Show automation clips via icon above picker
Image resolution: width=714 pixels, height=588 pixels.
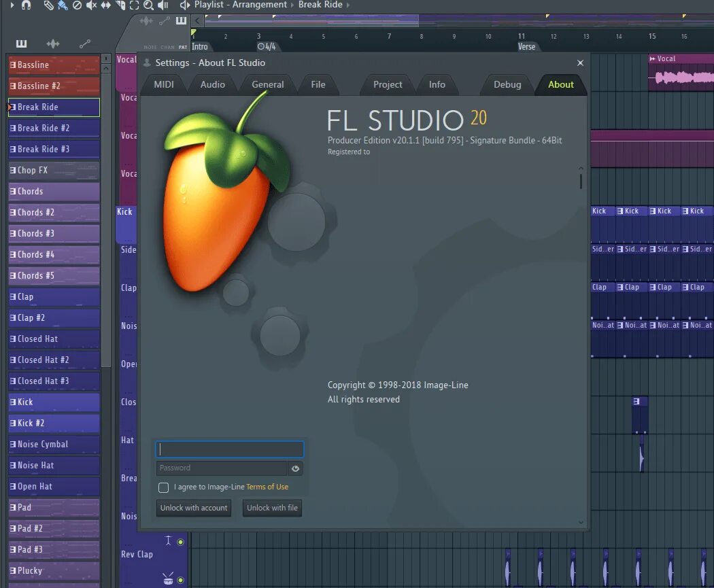click(85, 44)
